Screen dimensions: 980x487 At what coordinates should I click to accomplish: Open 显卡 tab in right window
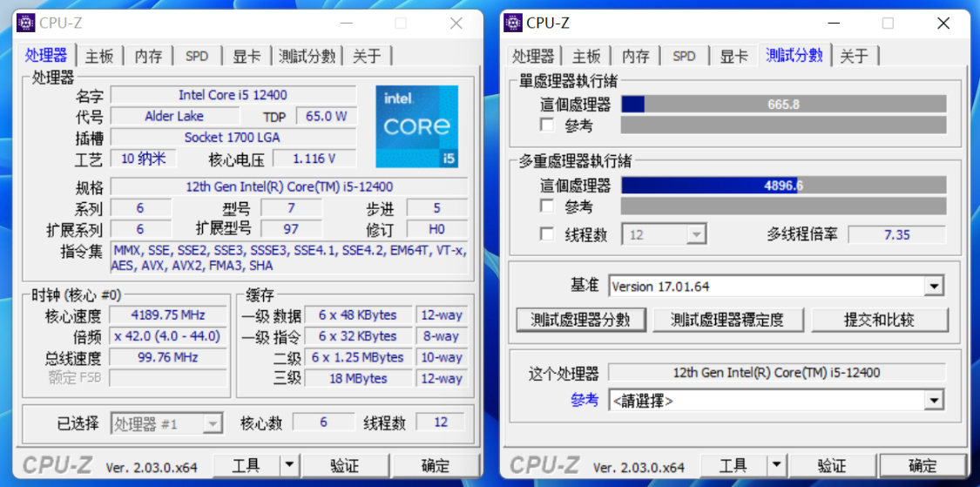(733, 57)
